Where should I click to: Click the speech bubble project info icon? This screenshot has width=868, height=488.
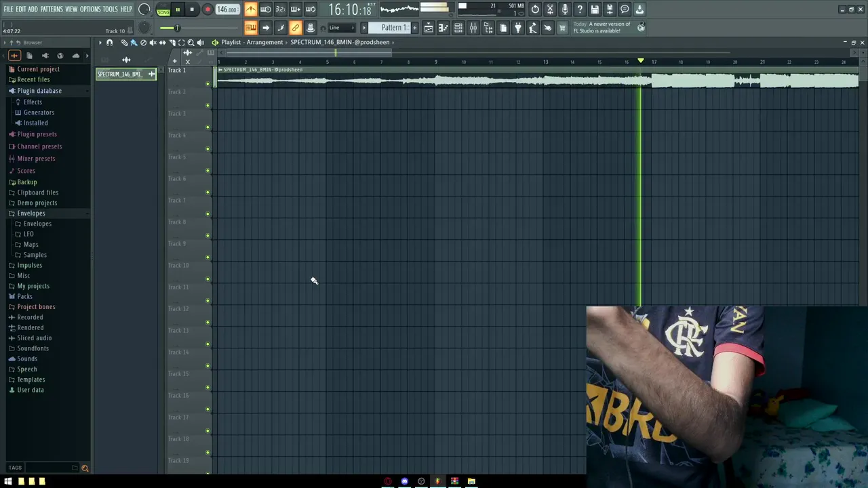[625, 9]
